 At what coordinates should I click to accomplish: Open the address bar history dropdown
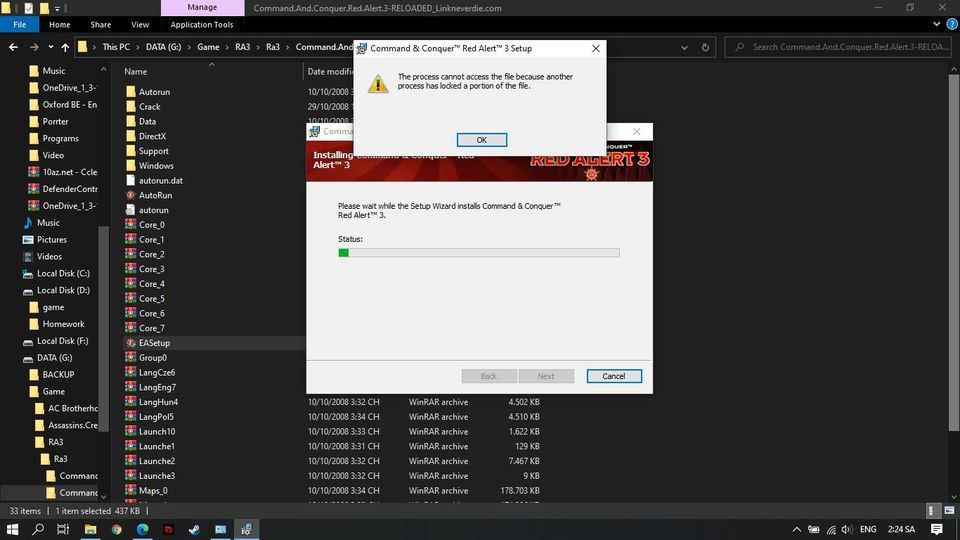point(683,47)
